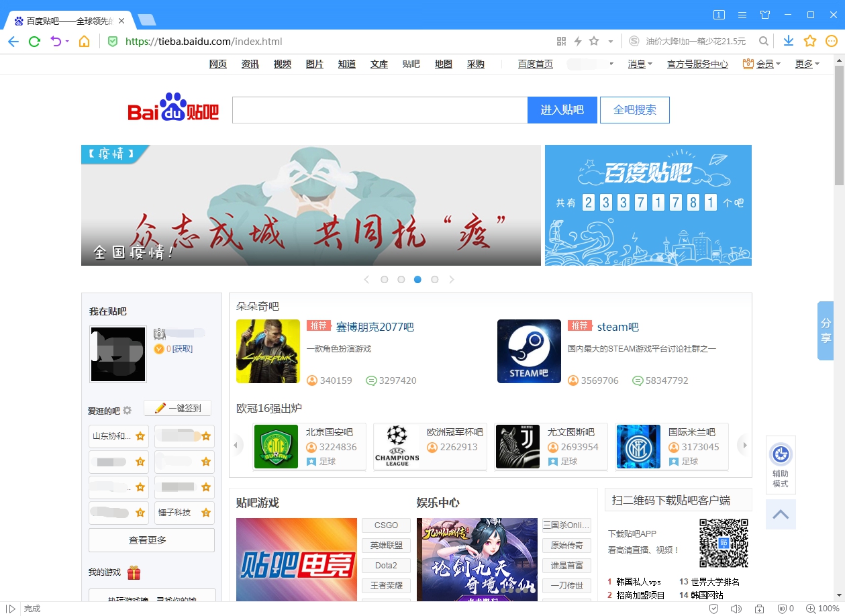Screen dimensions: 845x616
Task: Expand the 更多 dropdown
Action: point(807,64)
